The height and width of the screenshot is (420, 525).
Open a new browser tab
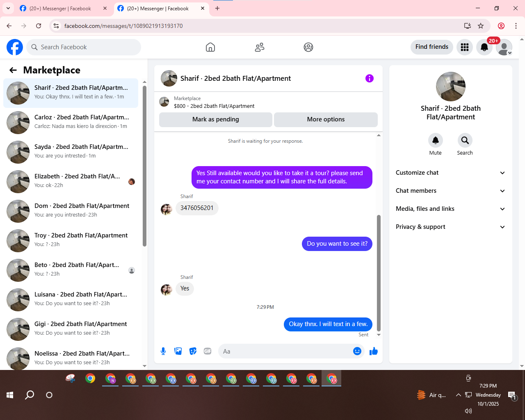coord(217,8)
